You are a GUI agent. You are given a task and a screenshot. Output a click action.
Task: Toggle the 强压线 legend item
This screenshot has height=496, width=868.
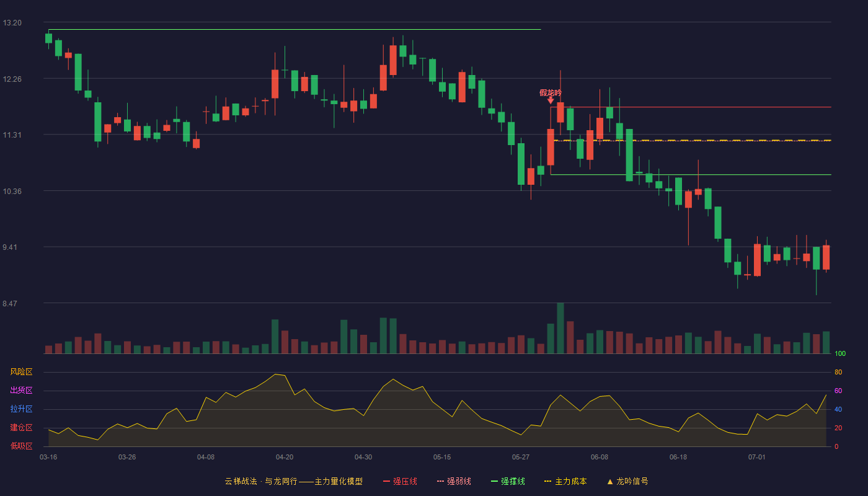[400, 481]
